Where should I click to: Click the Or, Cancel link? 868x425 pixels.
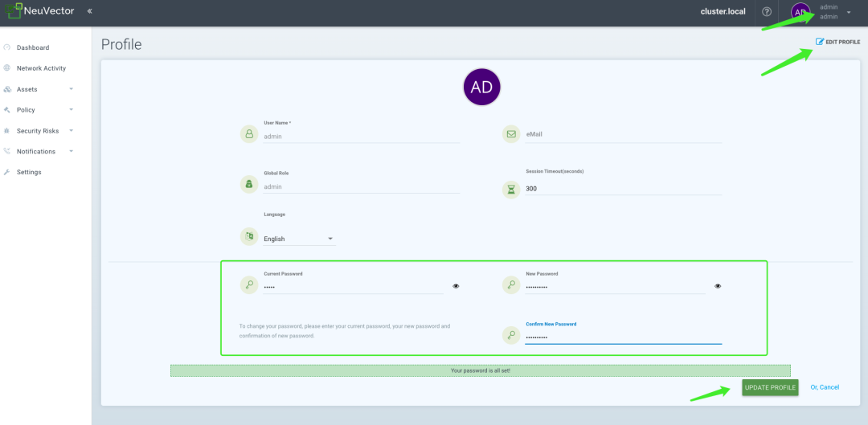pyautogui.click(x=825, y=387)
